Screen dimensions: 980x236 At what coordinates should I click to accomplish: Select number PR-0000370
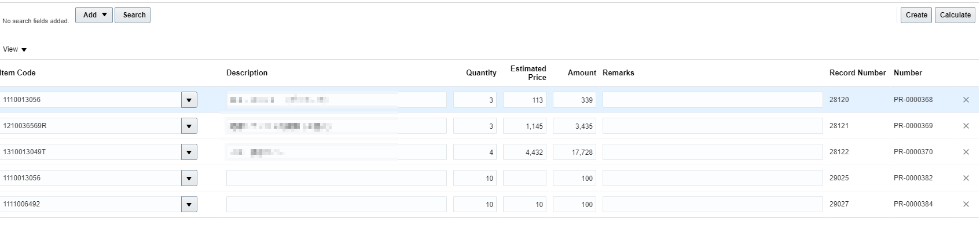pyautogui.click(x=913, y=152)
